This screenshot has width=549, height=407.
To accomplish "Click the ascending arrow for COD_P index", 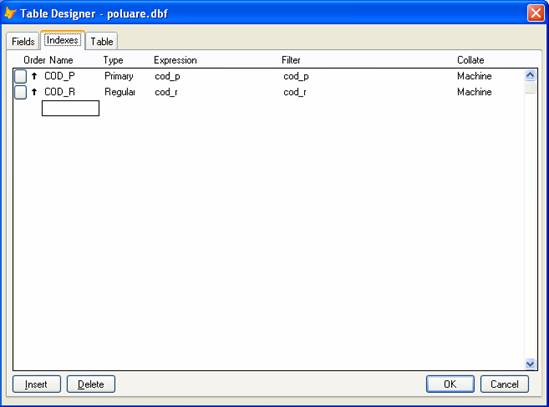I will coord(34,76).
